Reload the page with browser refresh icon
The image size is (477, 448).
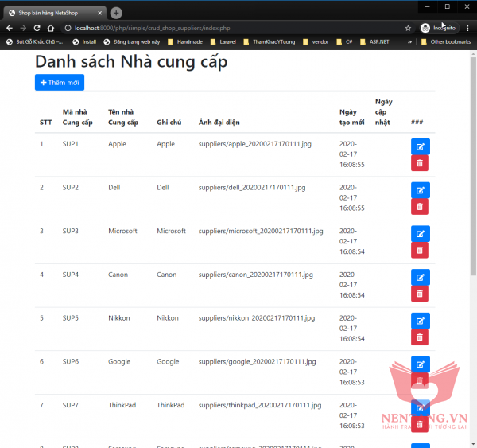[x=37, y=28]
